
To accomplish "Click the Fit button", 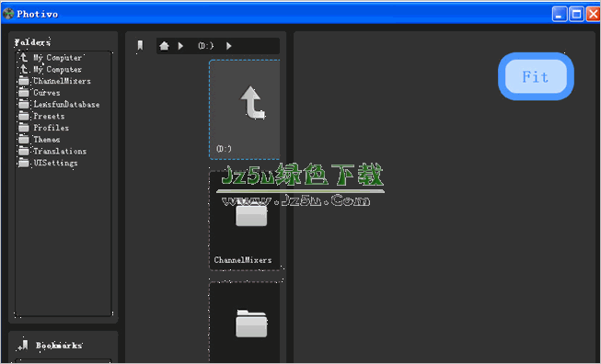I will (x=536, y=76).
